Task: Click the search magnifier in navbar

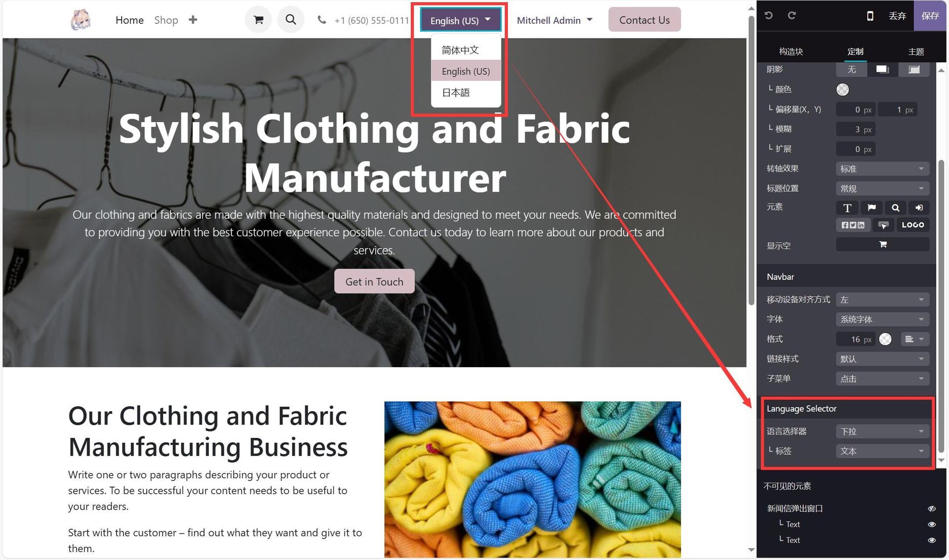Action: pyautogui.click(x=291, y=20)
